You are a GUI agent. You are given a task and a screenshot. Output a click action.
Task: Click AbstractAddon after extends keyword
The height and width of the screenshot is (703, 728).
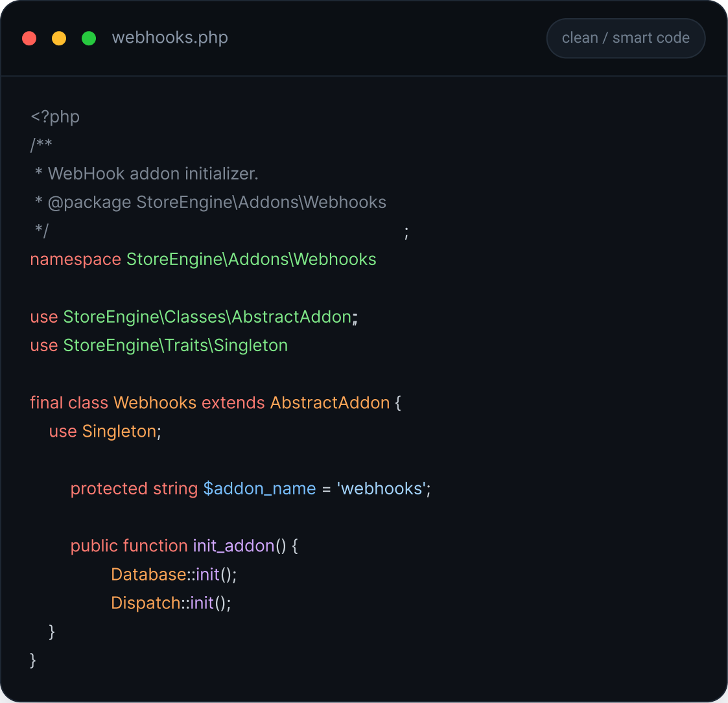(x=330, y=403)
